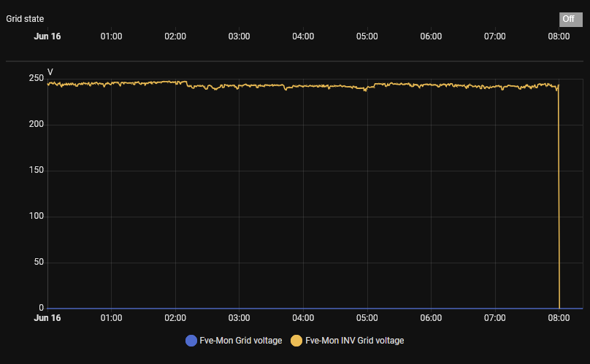
Task: Toggle the Fve-Mon Grid voltage blue legend circle
Action: pyautogui.click(x=191, y=340)
